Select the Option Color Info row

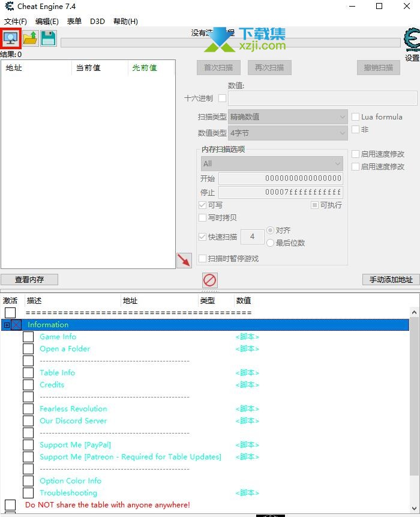pyautogui.click(x=70, y=481)
